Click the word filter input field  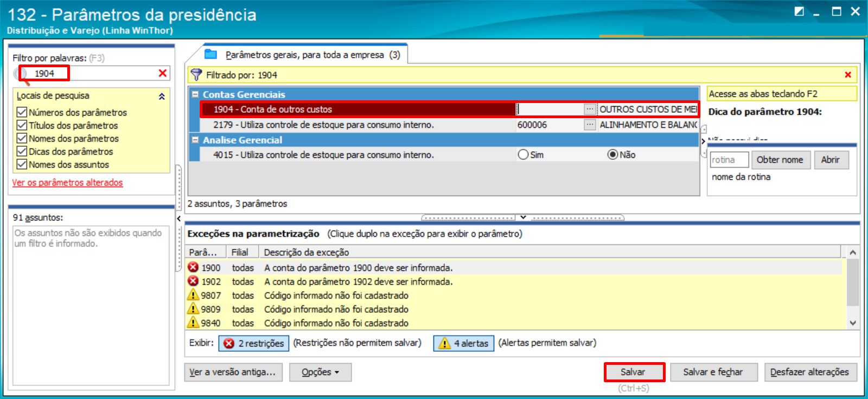pyautogui.click(x=92, y=73)
